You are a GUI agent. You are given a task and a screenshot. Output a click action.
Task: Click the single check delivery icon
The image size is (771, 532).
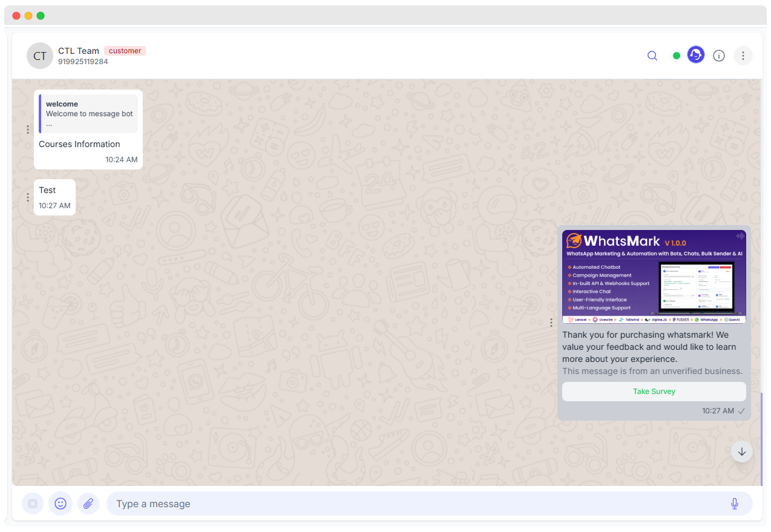pos(741,411)
